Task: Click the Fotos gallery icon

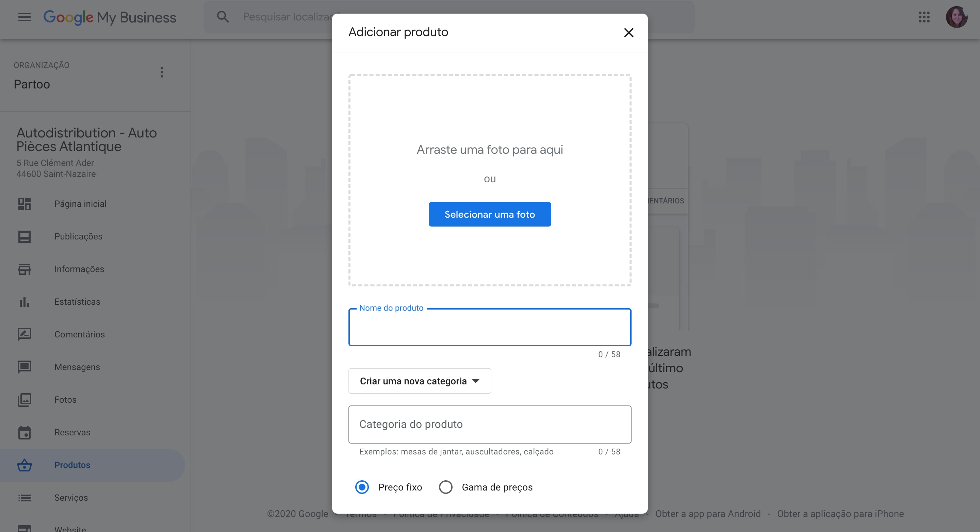Action: 24,400
